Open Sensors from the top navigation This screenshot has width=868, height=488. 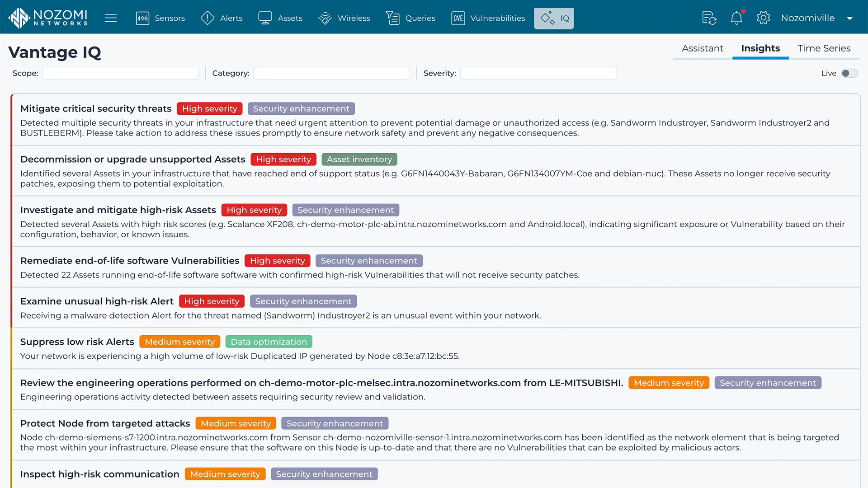tap(160, 18)
